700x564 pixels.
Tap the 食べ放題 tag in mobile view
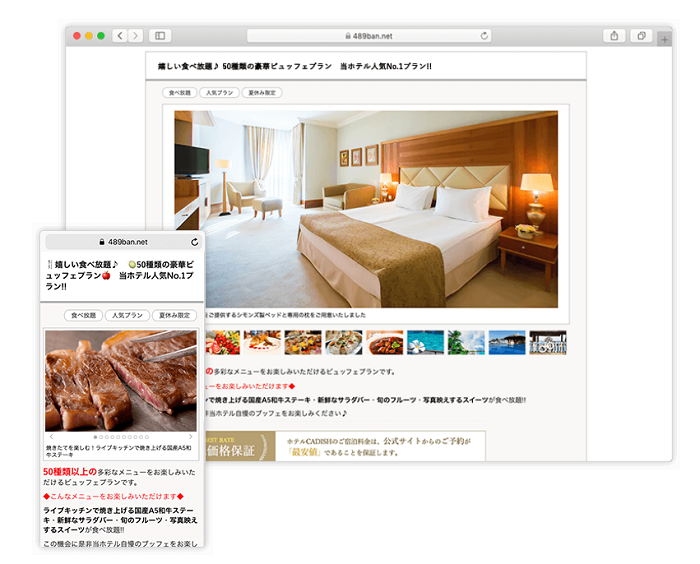tap(83, 315)
